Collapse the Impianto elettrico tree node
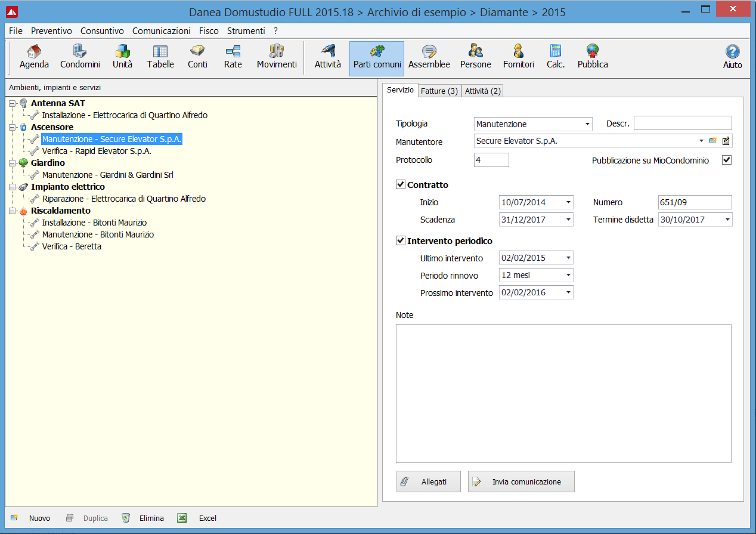Image resolution: width=756 pixels, height=534 pixels. [x=12, y=187]
